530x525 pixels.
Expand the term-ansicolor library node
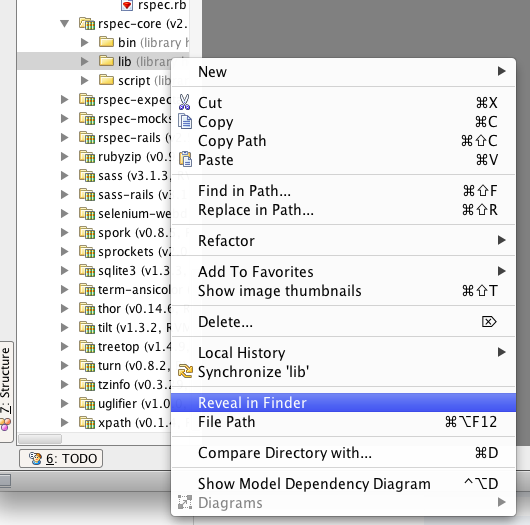[65, 289]
